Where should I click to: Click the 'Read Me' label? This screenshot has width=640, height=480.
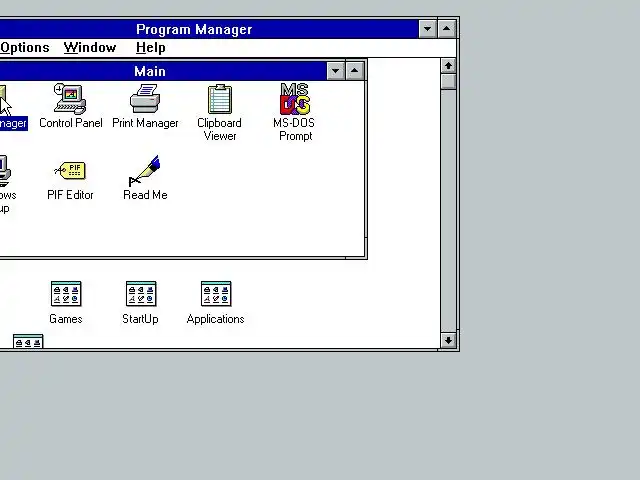pos(145,195)
